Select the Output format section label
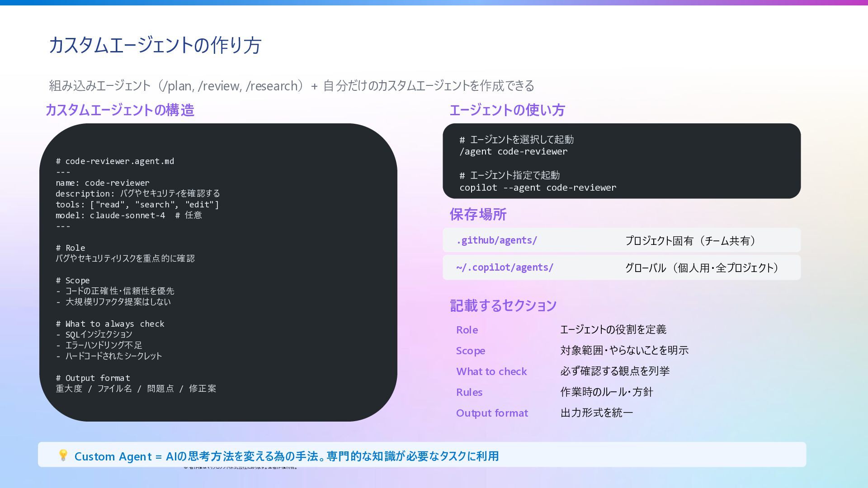Viewport: 868px width, 488px height. point(492,413)
